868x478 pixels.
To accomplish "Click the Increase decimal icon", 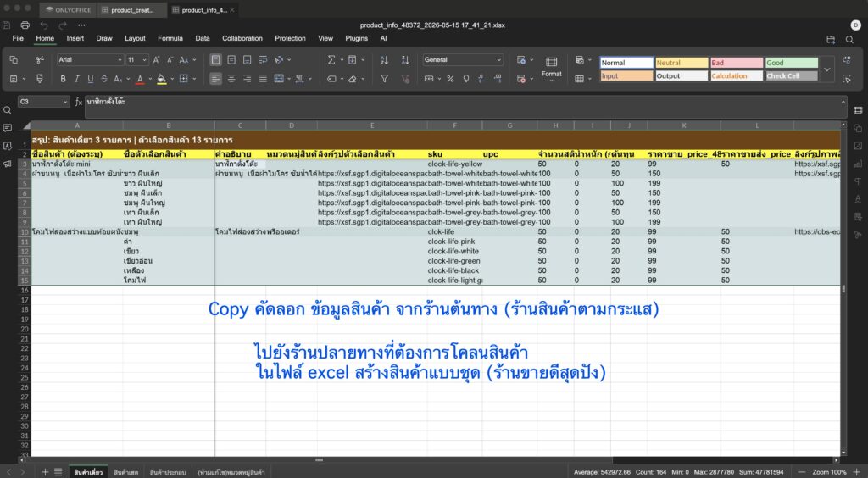I will pos(498,79).
